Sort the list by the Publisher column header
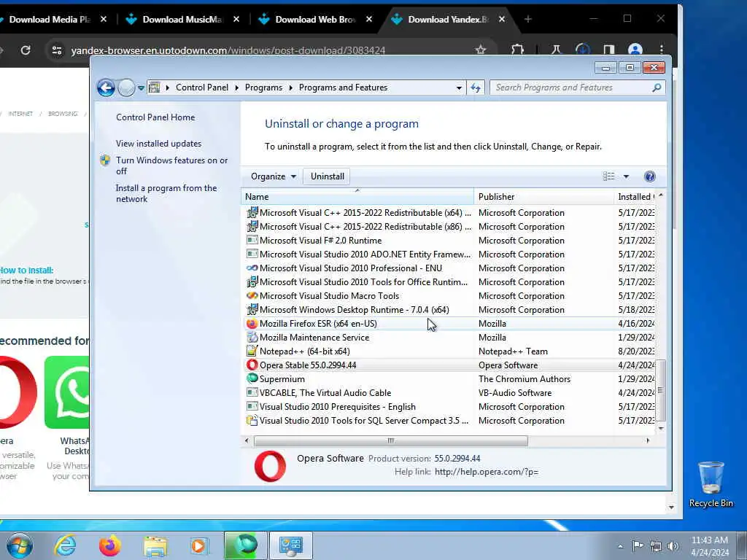Viewport: 747px width, 560px height. point(543,197)
